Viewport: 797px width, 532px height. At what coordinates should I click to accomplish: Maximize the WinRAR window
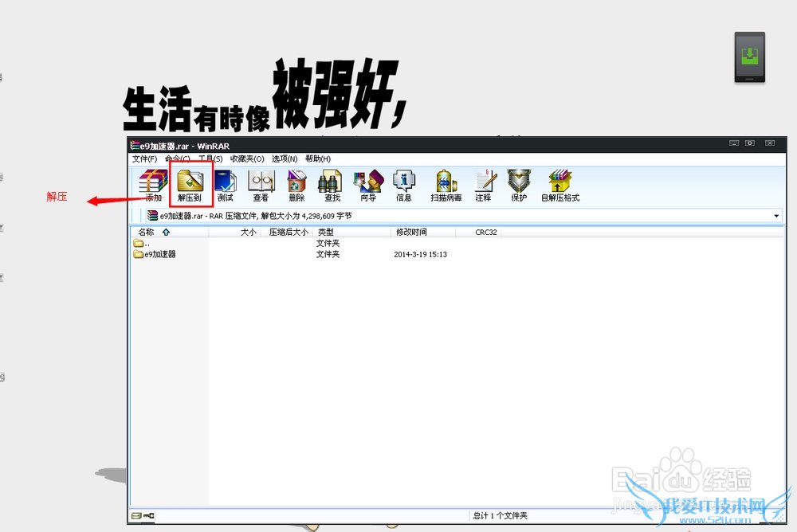tap(750, 143)
